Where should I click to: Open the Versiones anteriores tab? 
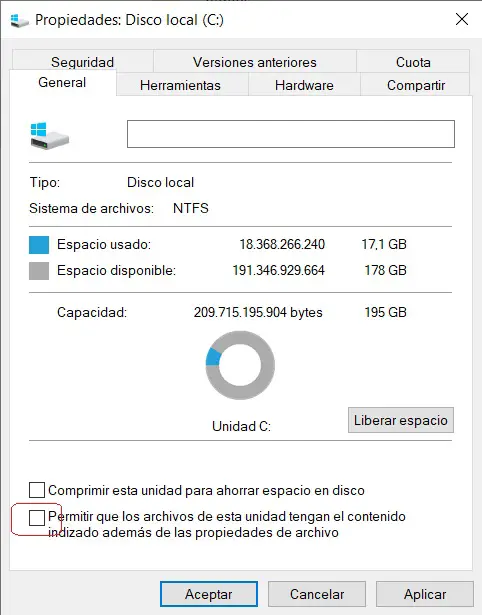pyautogui.click(x=255, y=62)
